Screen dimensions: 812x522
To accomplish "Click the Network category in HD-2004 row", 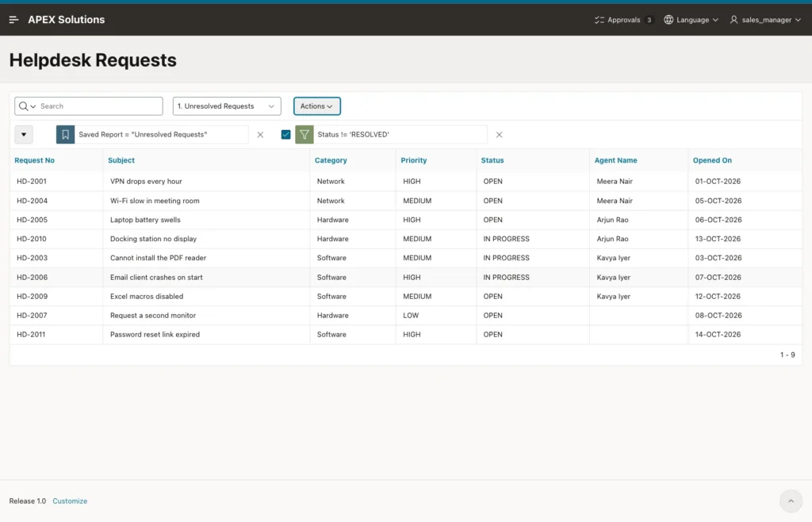I will tap(331, 201).
